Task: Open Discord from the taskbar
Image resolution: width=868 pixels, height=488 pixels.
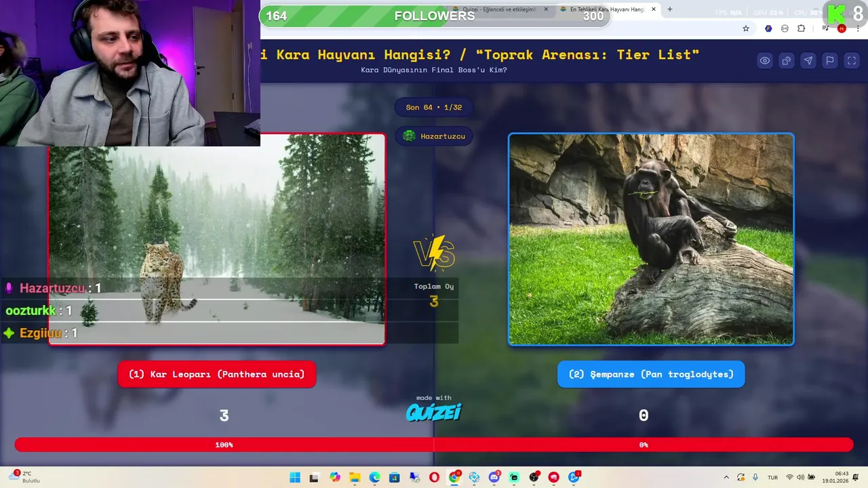Action: click(x=494, y=477)
